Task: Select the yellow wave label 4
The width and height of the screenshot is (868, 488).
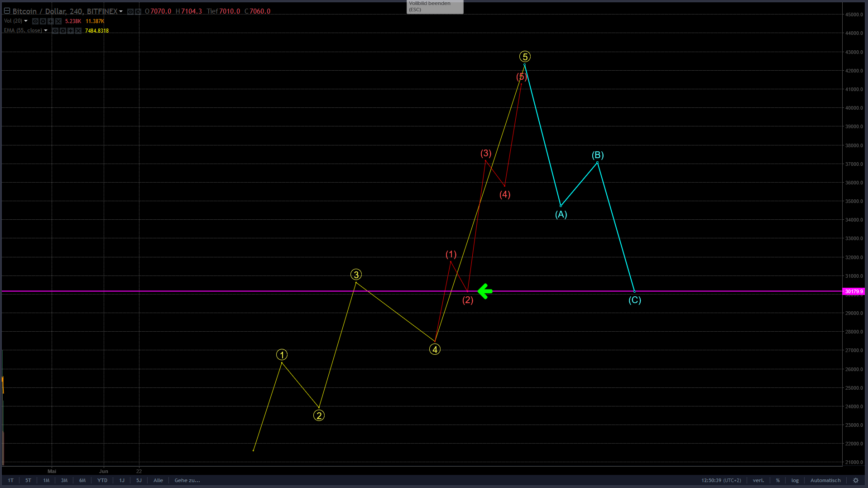Action: 435,349
